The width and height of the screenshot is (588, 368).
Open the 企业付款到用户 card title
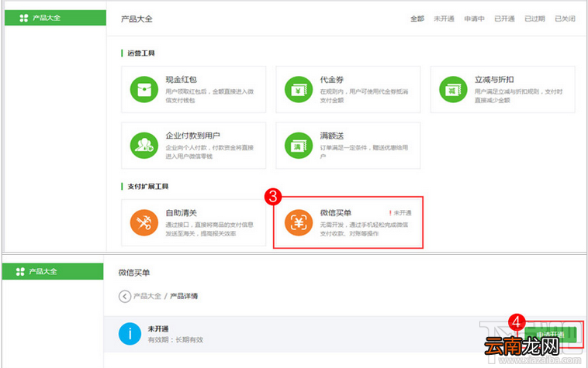pyautogui.click(x=192, y=136)
